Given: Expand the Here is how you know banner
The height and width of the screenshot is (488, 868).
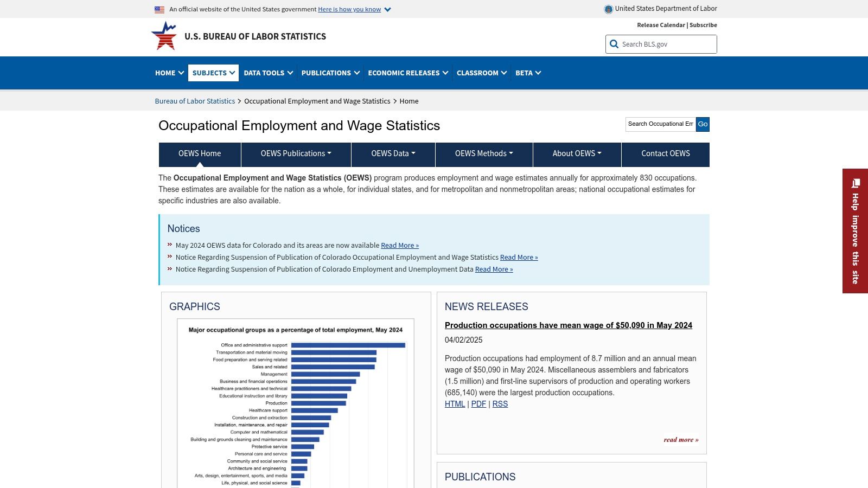Looking at the screenshot, I should point(349,9).
